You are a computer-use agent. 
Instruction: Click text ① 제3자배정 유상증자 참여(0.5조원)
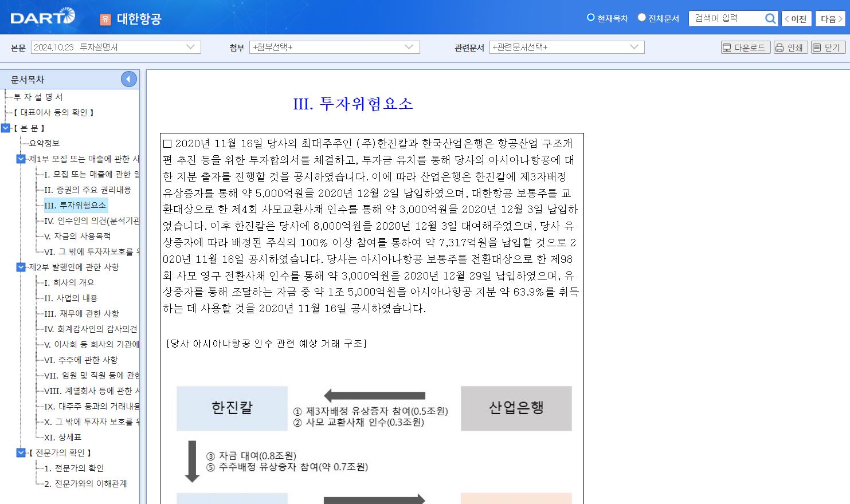point(370,411)
